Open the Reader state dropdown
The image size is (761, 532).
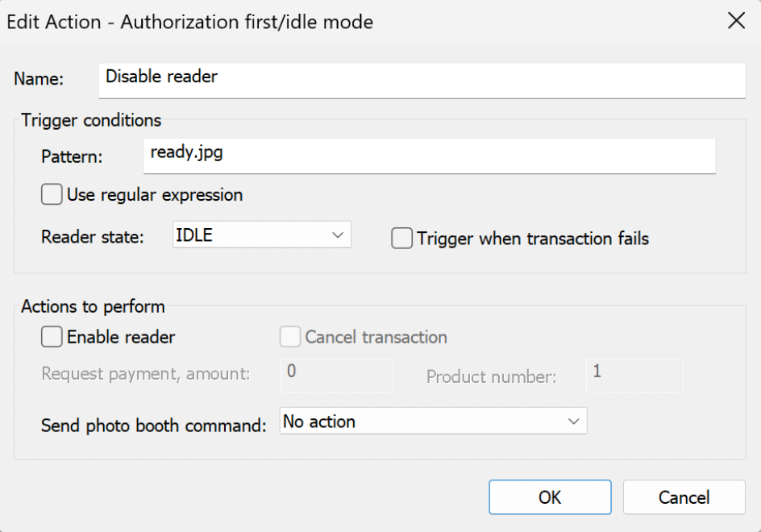(262, 236)
